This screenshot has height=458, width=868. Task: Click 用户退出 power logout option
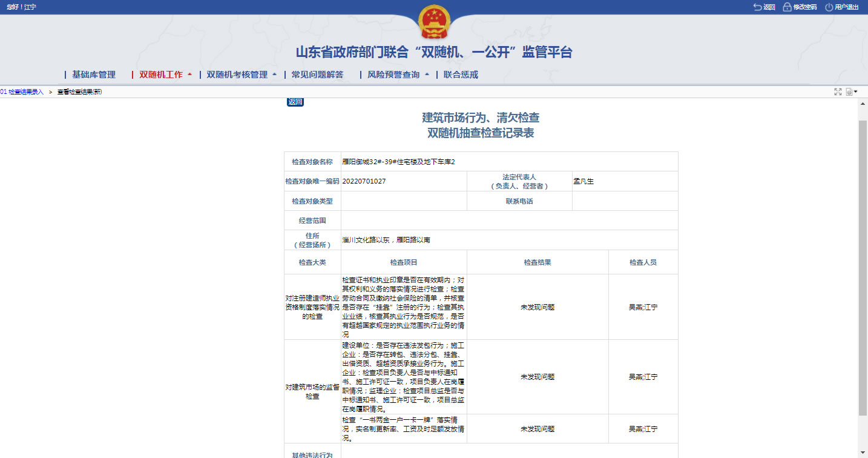(x=841, y=7)
